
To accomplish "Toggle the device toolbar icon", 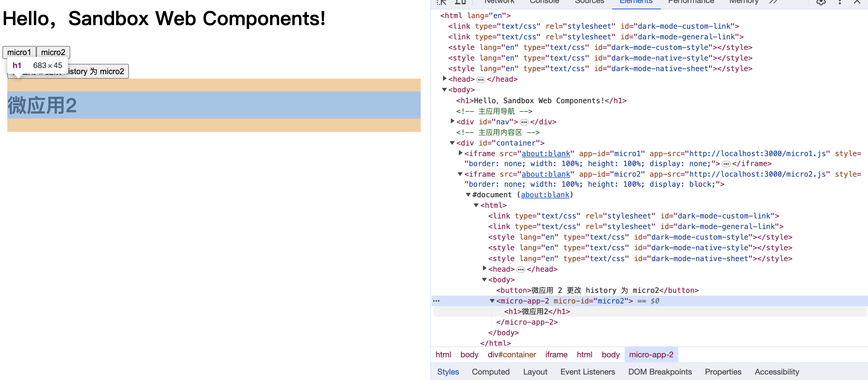I will tap(460, 2).
